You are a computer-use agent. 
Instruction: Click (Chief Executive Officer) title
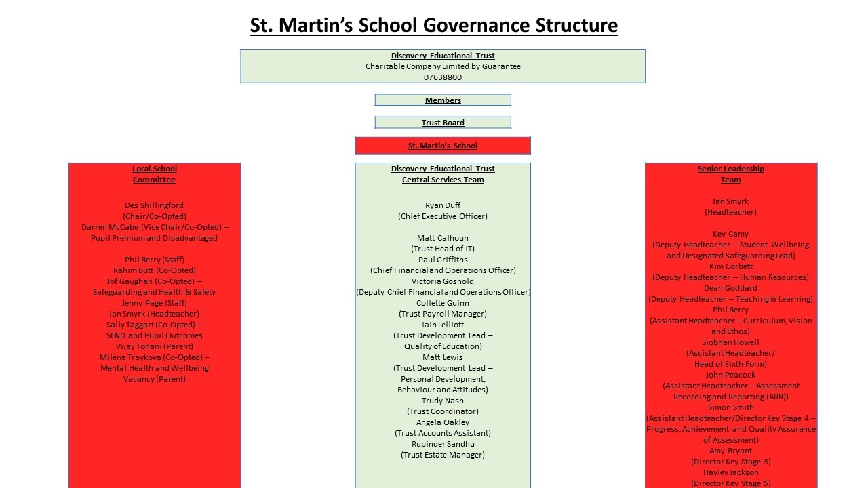coord(443,216)
